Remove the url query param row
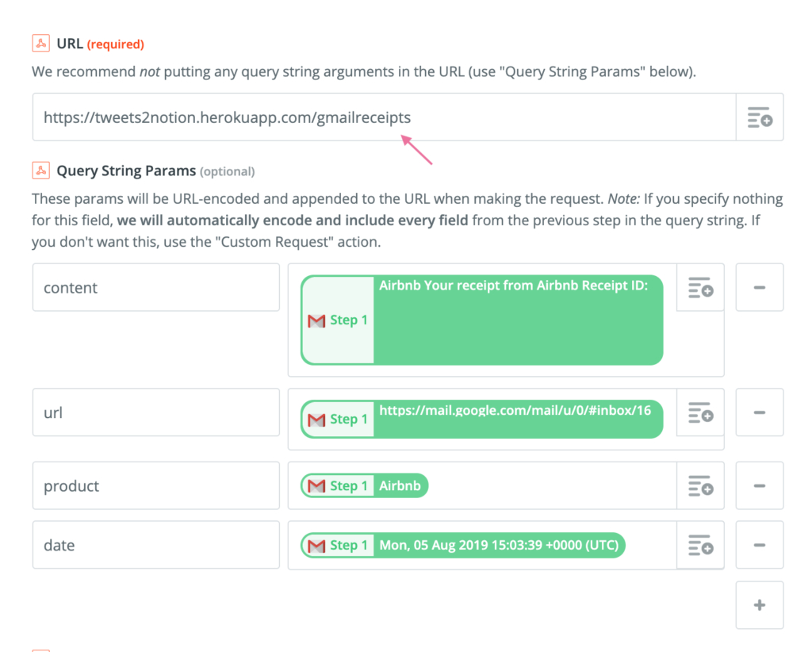The image size is (812, 652). (x=759, y=412)
